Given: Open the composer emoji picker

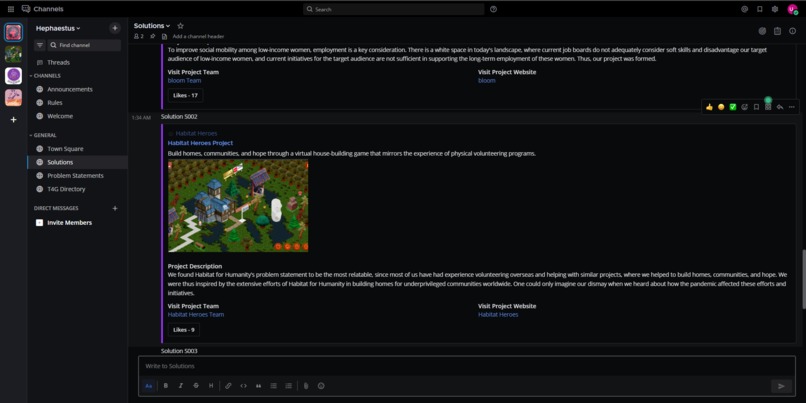Looking at the screenshot, I should 321,386.
